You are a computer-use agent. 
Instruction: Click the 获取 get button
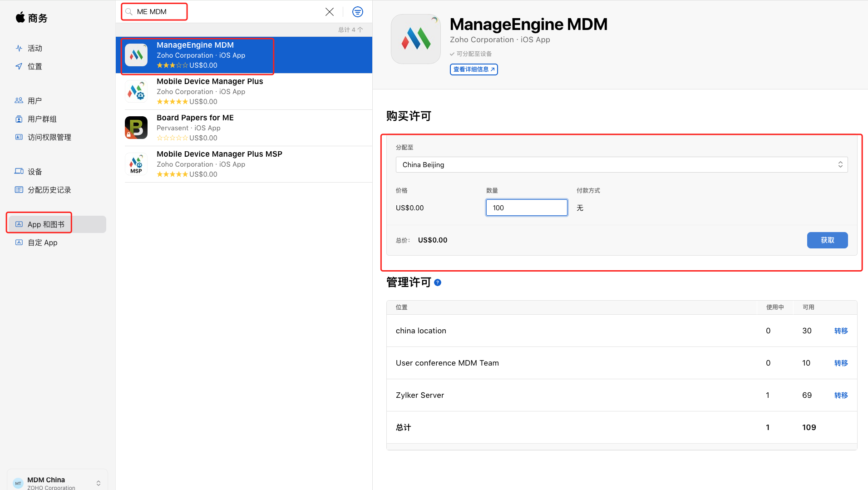pyautogui.click(x=827, y=240)
